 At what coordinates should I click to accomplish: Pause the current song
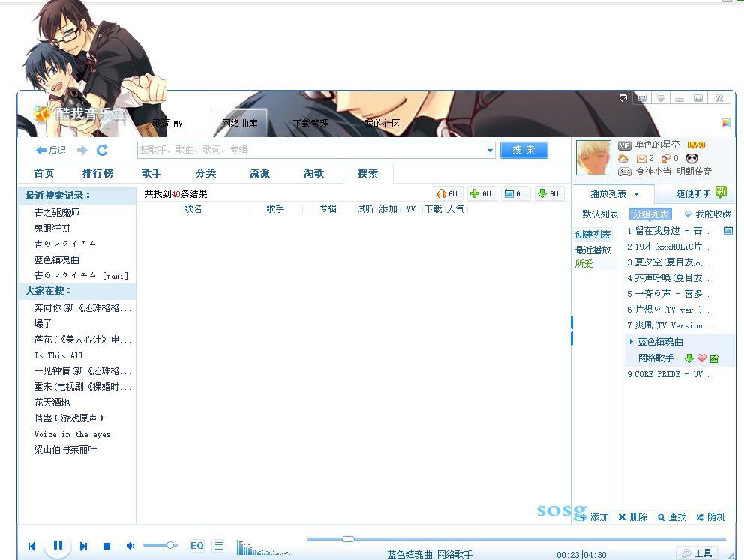58,545
